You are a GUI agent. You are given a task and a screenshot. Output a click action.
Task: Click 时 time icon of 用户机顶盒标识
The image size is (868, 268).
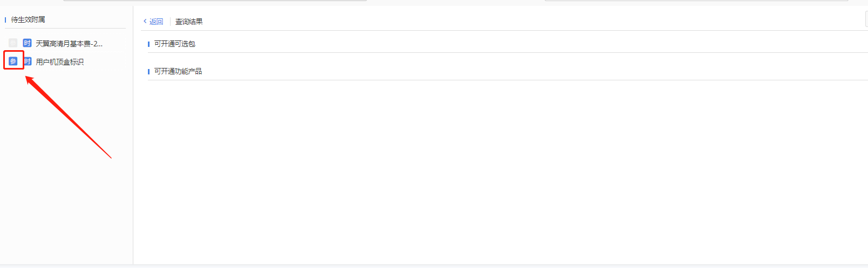click(x=28, y=61)
